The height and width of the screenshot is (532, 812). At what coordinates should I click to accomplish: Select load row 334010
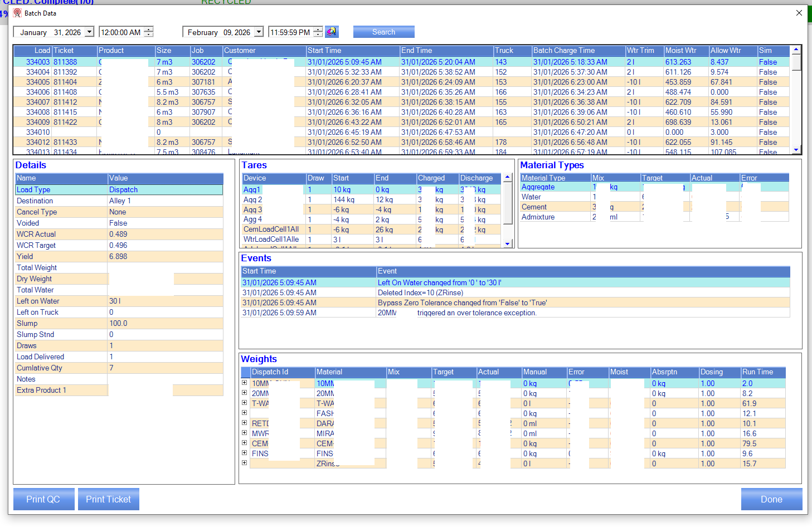pos(401,132)
